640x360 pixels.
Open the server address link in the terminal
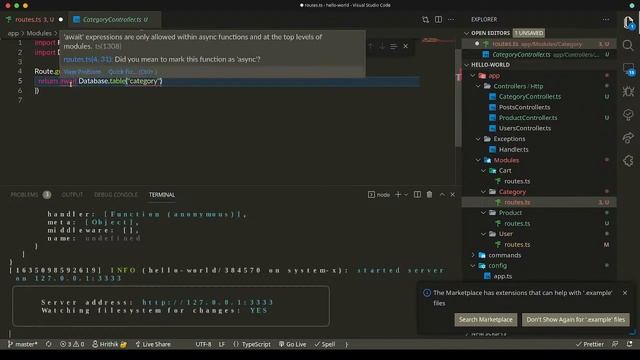point(208,302)
